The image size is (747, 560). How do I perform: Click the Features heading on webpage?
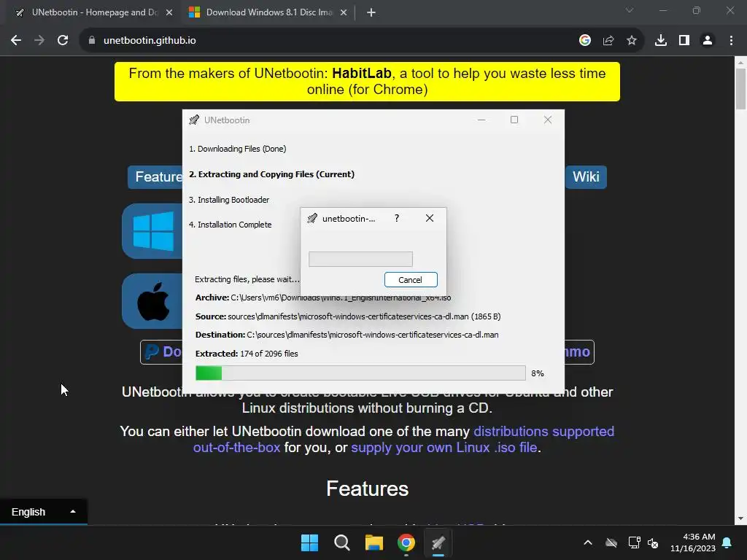(x=368, y=489)
